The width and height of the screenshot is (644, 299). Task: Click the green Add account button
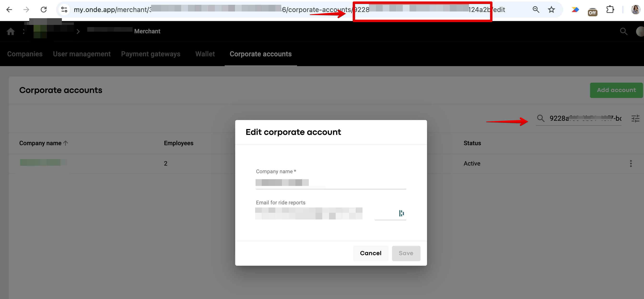coord(616,90)
